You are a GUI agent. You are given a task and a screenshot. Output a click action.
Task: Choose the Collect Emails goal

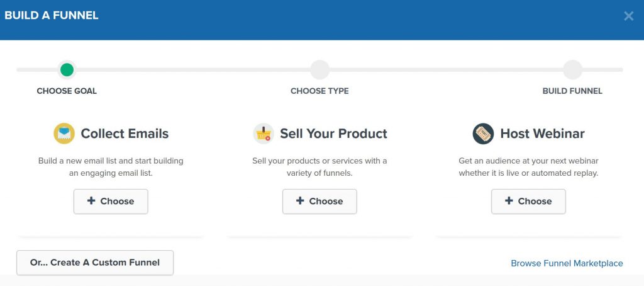[111, 201]
